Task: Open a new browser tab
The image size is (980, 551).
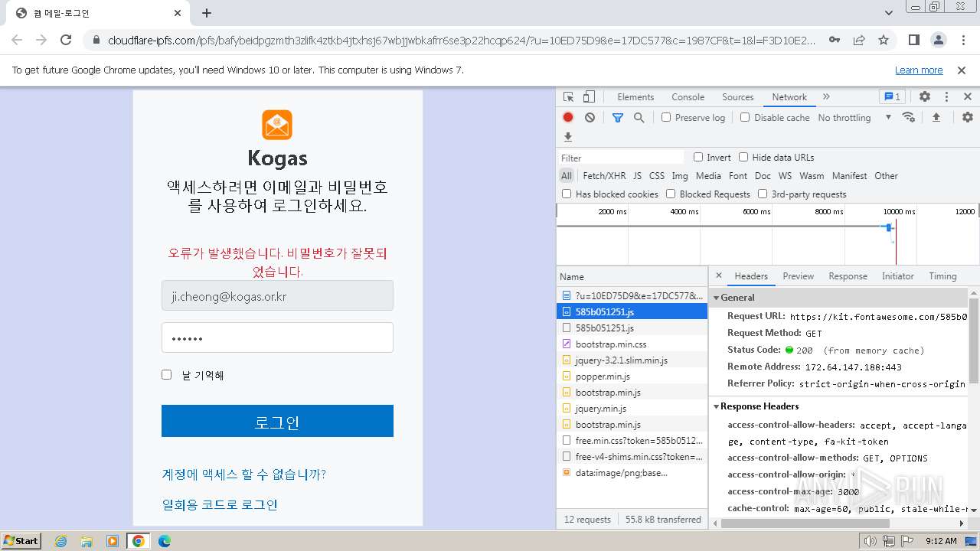Action: point(207,13)
